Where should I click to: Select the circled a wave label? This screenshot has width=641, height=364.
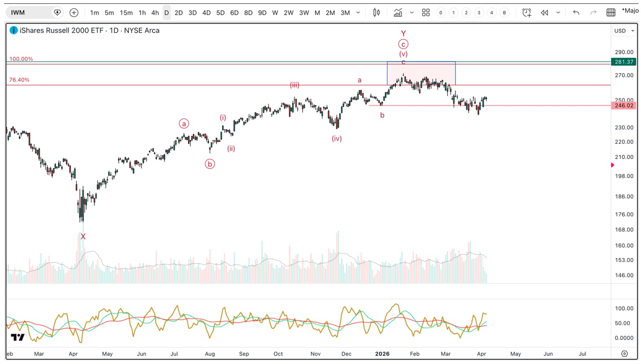[x=184, y=124]
